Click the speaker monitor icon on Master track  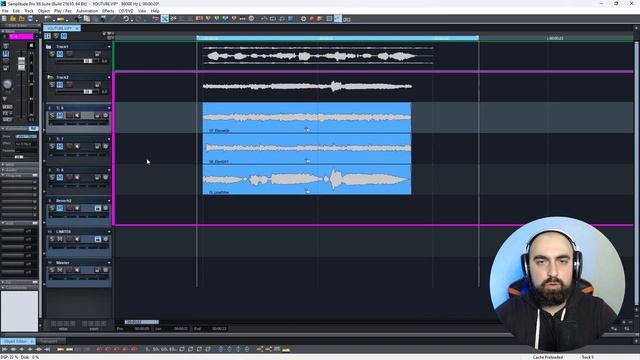[78, 270]
